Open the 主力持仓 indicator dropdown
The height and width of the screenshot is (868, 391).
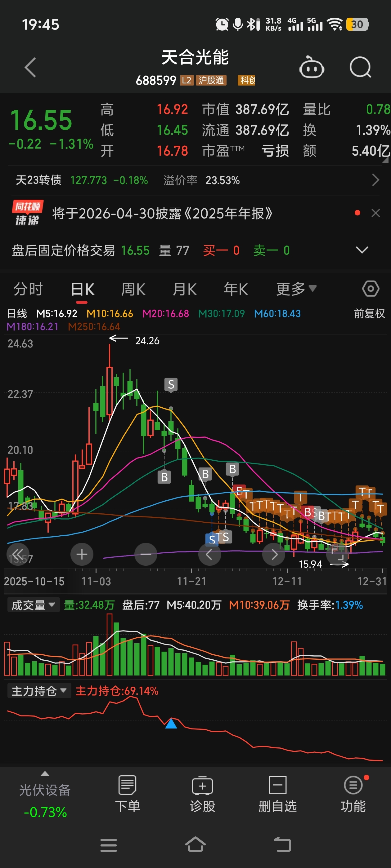point(39,691)
